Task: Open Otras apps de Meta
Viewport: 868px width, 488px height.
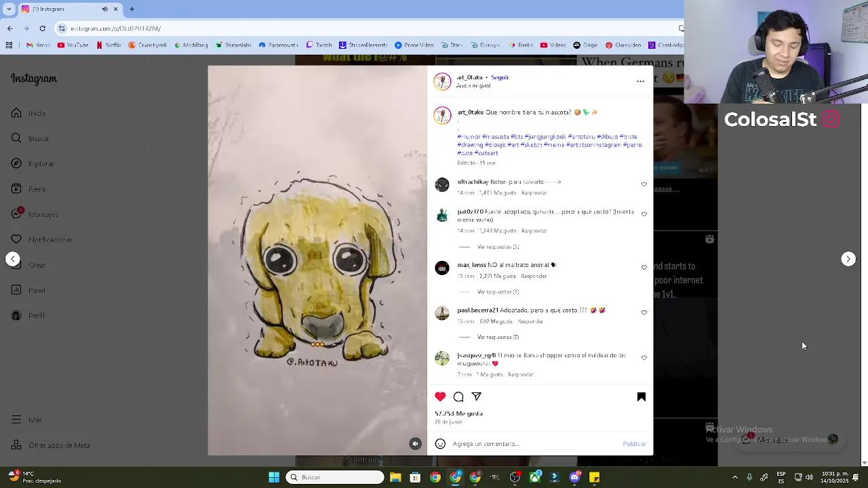Action: (x=50, y=445)
